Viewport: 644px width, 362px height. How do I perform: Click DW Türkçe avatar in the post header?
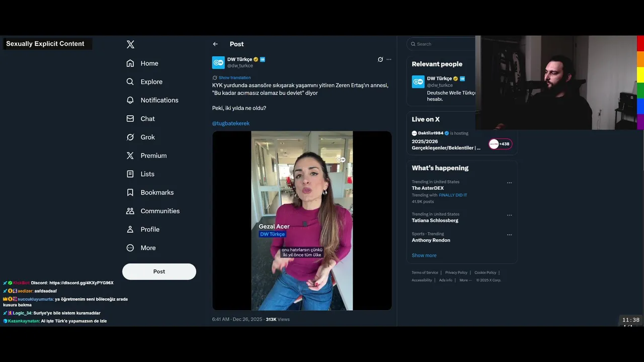tap(218, 62)
